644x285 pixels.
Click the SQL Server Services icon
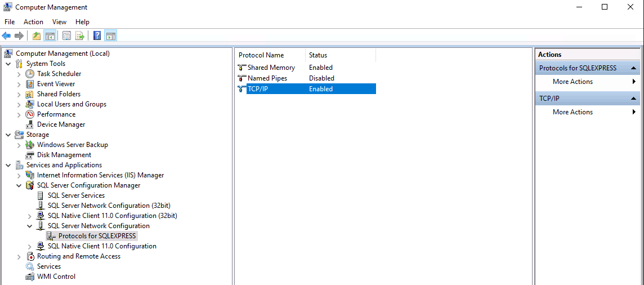click(41, 195)
